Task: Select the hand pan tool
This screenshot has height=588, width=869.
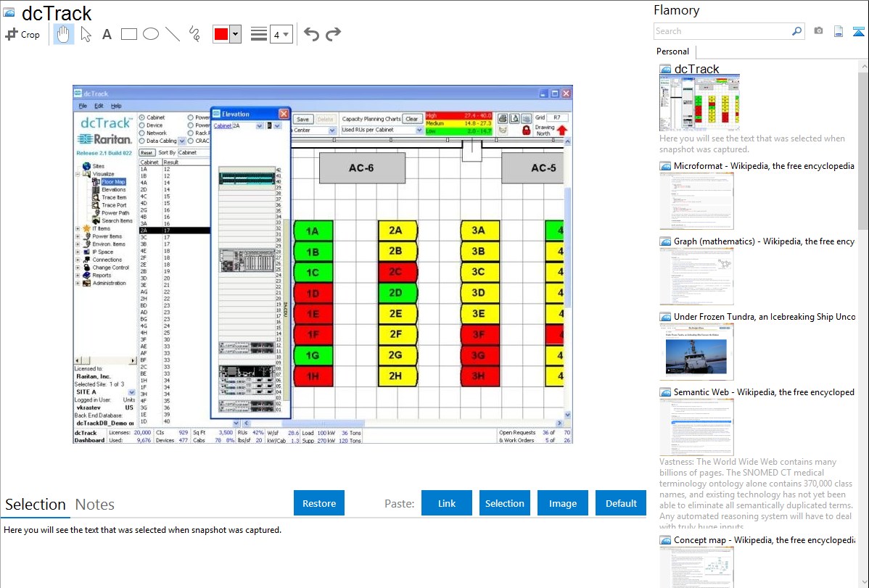Action: (63, 34)
